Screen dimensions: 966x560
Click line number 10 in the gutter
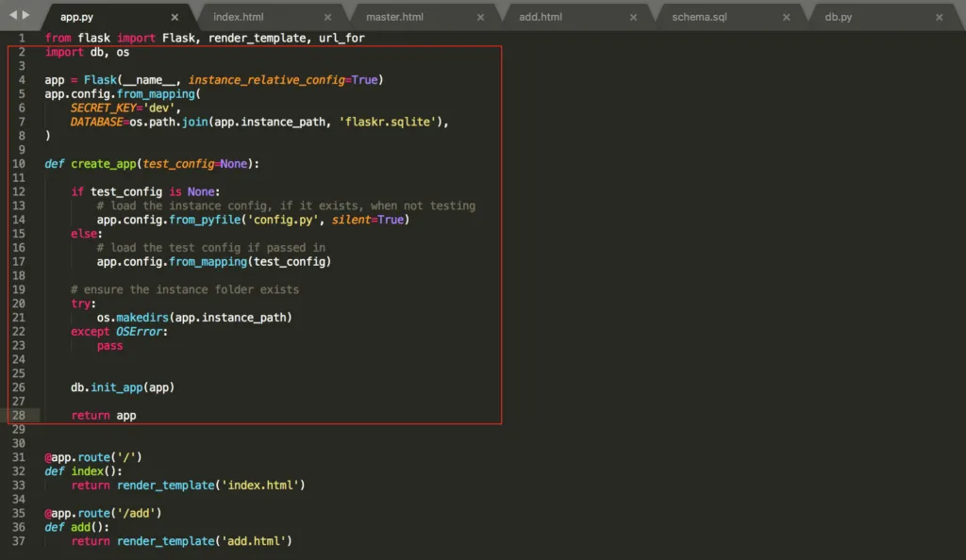click(19, 164)
